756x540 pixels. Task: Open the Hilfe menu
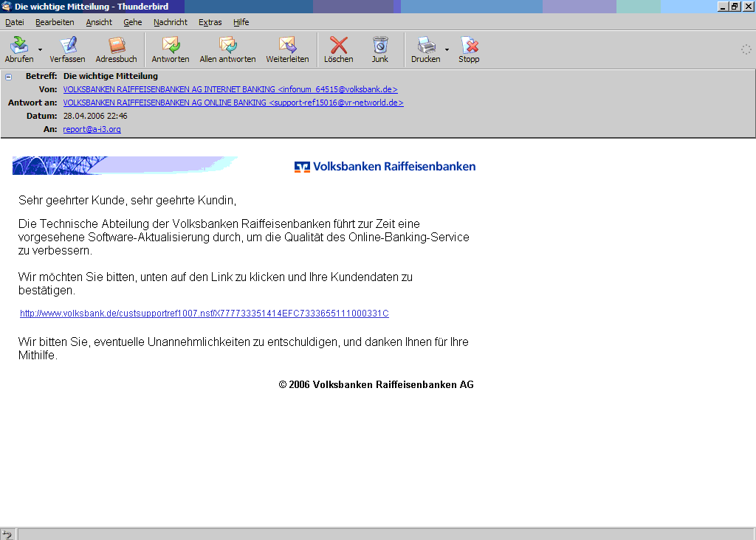[241, 22]
